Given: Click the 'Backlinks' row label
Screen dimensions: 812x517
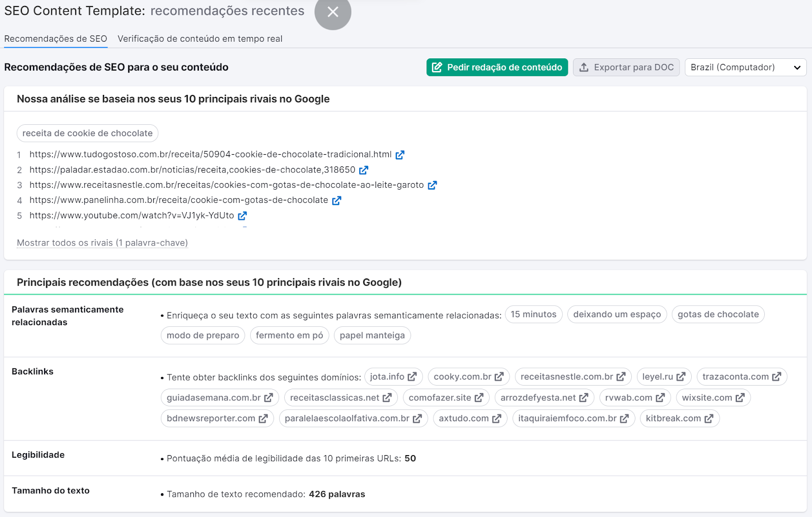Looking at the screenshot, I should 32,371.
